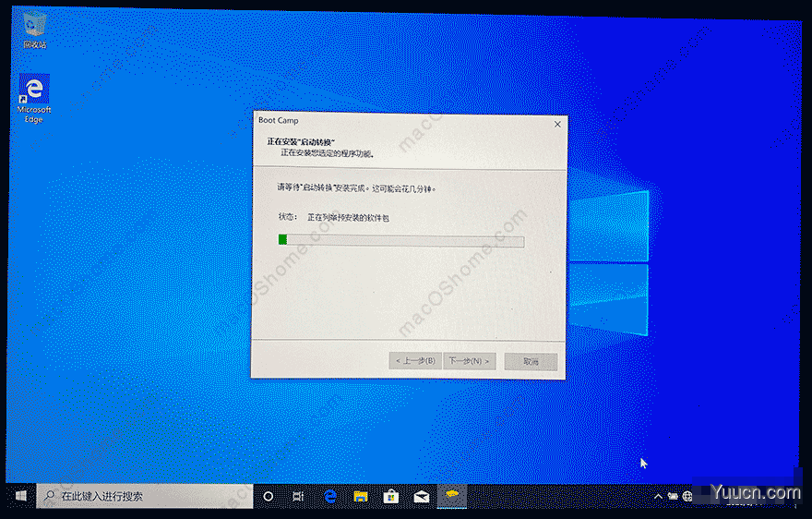
Task: Close the Boot Camp dialog
Action: [x=557, y=125]
